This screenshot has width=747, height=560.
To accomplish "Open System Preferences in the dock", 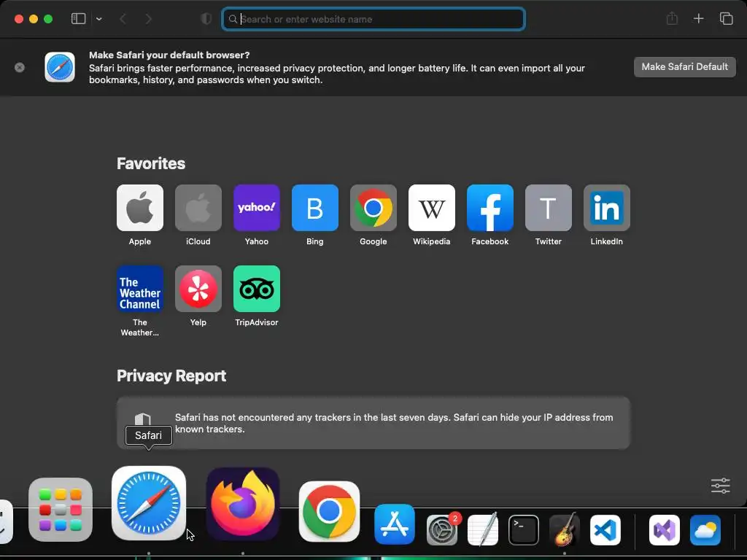I will coord(442,529).
